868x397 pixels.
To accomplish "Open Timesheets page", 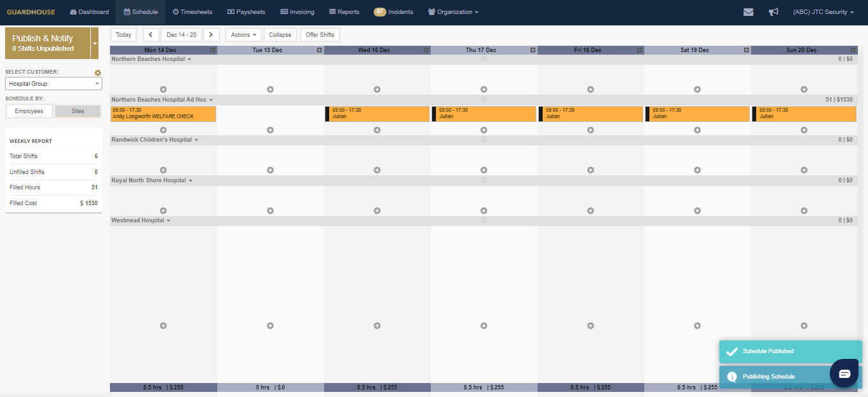I will click(x=193, y=12).
